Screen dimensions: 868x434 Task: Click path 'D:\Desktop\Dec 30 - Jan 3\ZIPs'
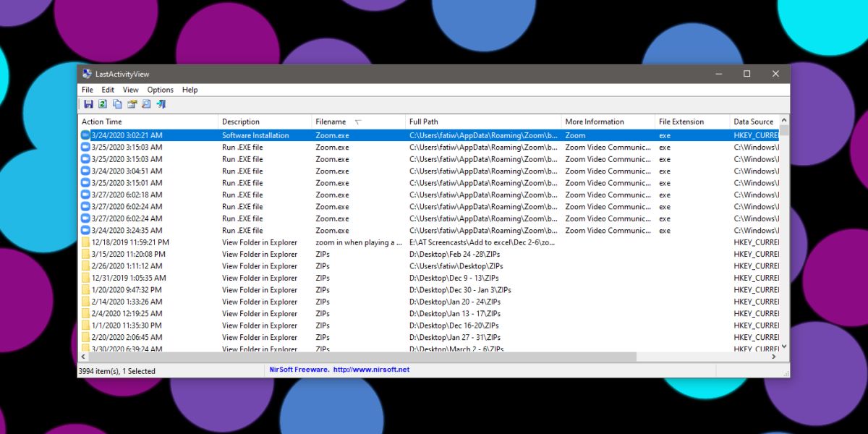point(460,289)
